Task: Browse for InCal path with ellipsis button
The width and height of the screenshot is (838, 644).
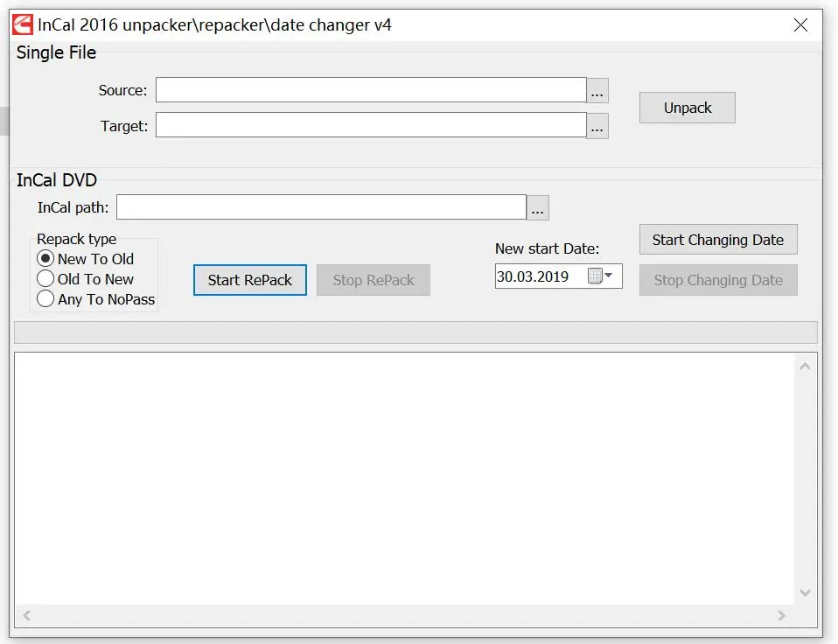Action: pos(537,207)
